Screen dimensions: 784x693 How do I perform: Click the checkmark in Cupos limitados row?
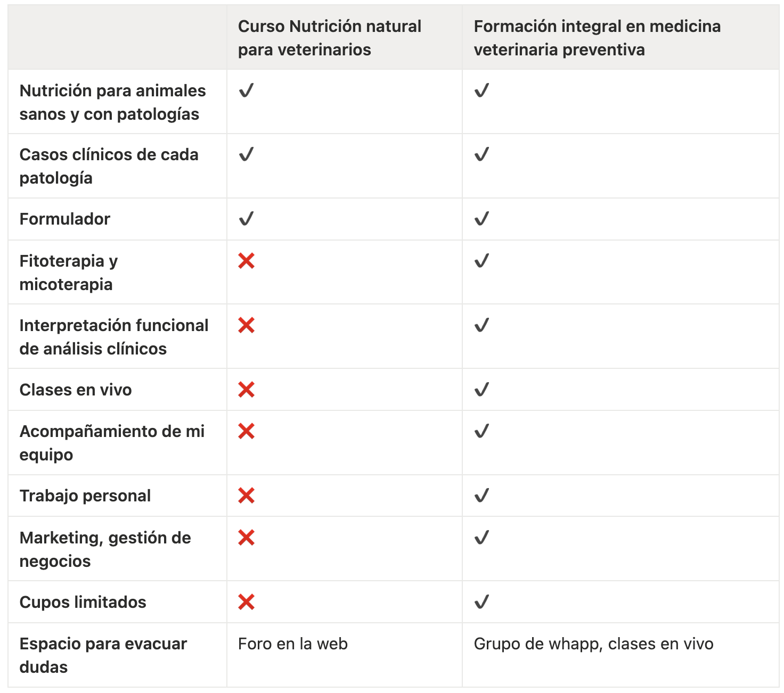click(x=481, y=602)
